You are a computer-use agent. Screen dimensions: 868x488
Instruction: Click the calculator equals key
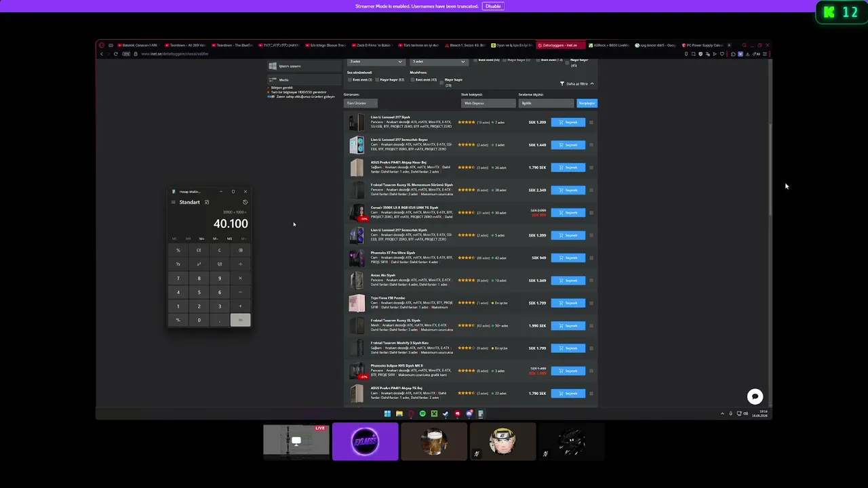pyautogui.click(x=240, y=320)
